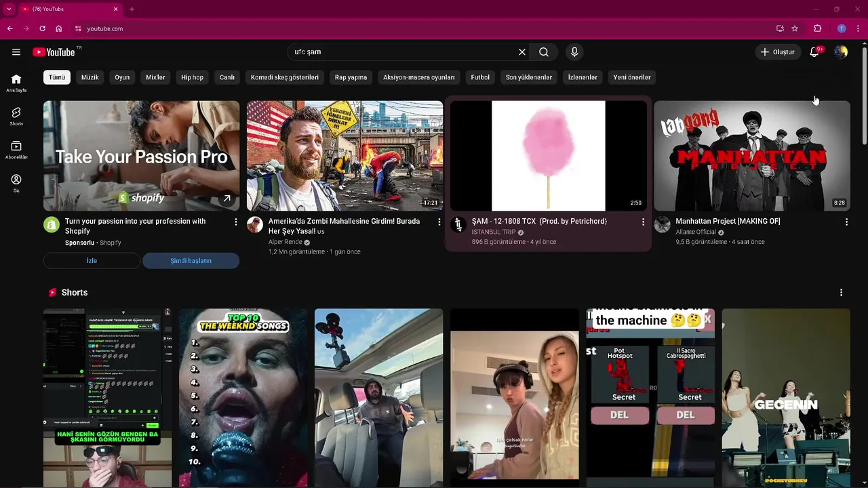Click Allame Official channel avatar
Image resolution: width=868 pixels, height=488 pixels.
pyautogui.click(x=662, y=225)
